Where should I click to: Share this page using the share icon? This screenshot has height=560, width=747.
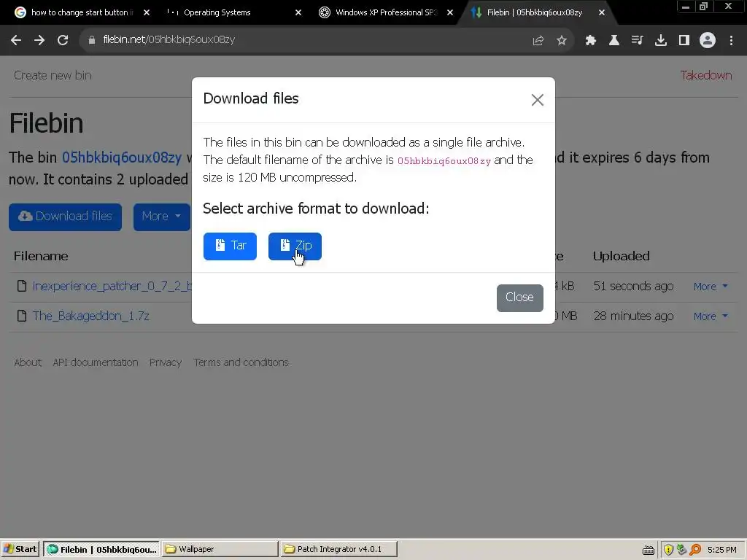pos(538,41)
